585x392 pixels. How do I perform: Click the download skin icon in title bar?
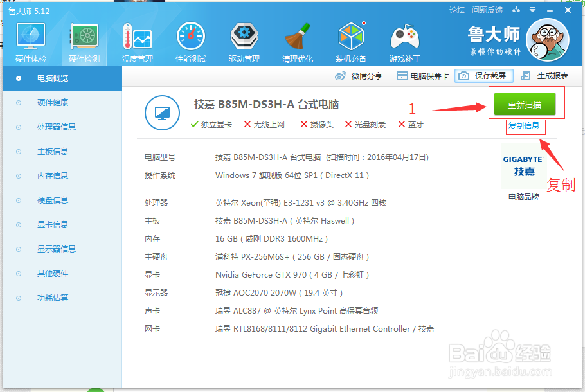point(516,10)
